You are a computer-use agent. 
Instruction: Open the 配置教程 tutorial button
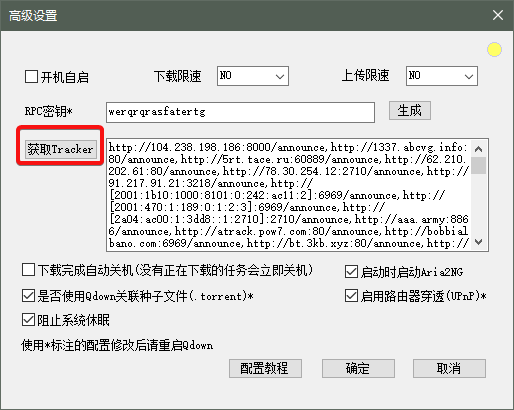[x=265, y=368]
